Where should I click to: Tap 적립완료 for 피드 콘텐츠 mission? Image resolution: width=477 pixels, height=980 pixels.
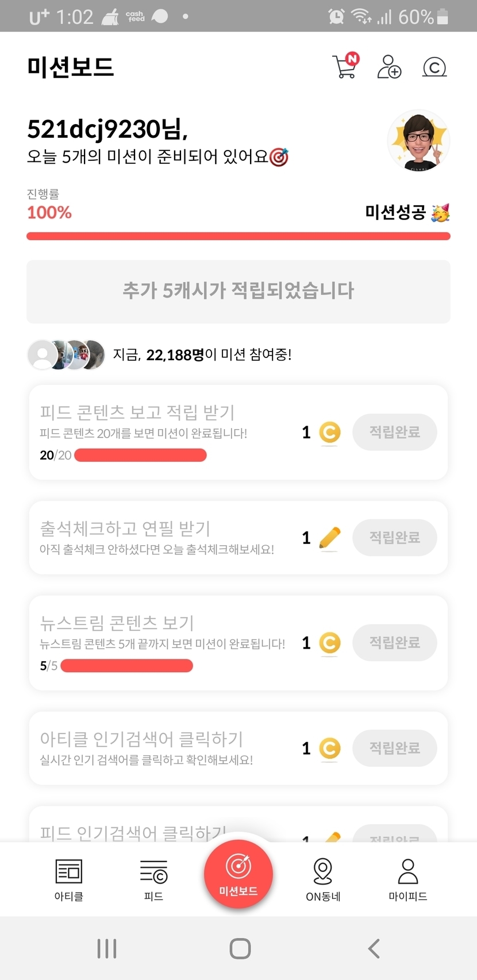(395, 432)
